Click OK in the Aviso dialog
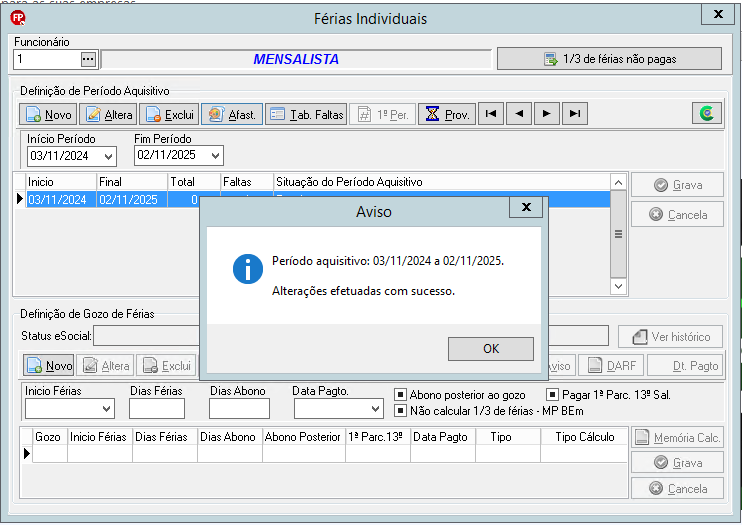The image size is (742, 525). tap(491, 349)
